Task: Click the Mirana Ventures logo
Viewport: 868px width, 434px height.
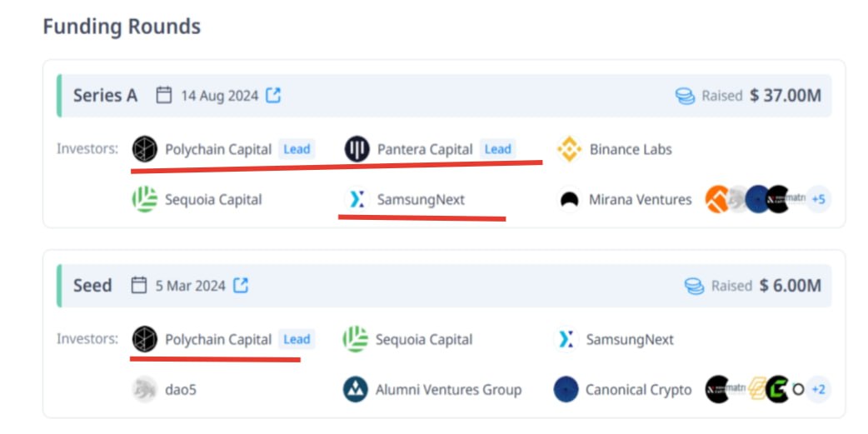Action: [x=569, y=199]
